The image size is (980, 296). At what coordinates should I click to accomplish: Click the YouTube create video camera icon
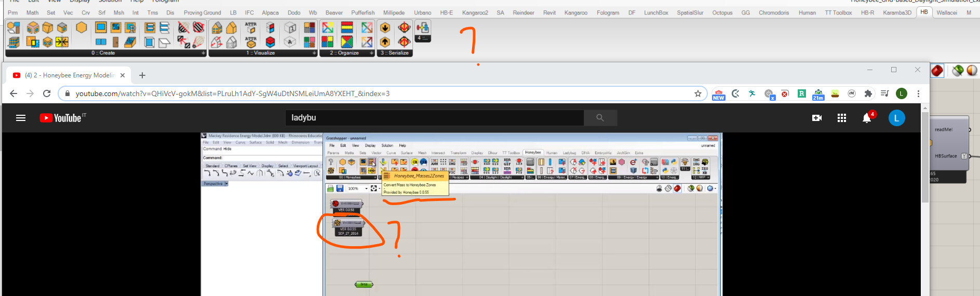[x=817, y=118]
